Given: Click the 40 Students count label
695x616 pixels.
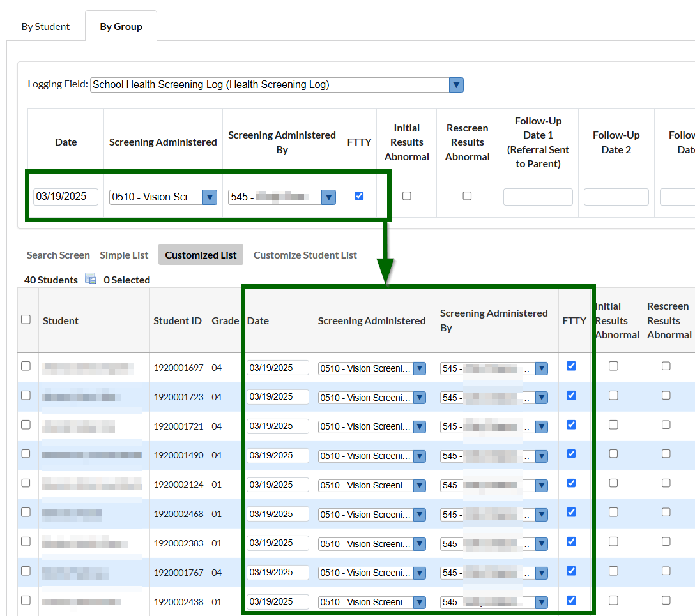Looking at the screenshot, I should pyautogui.click(x=51, y=280).
